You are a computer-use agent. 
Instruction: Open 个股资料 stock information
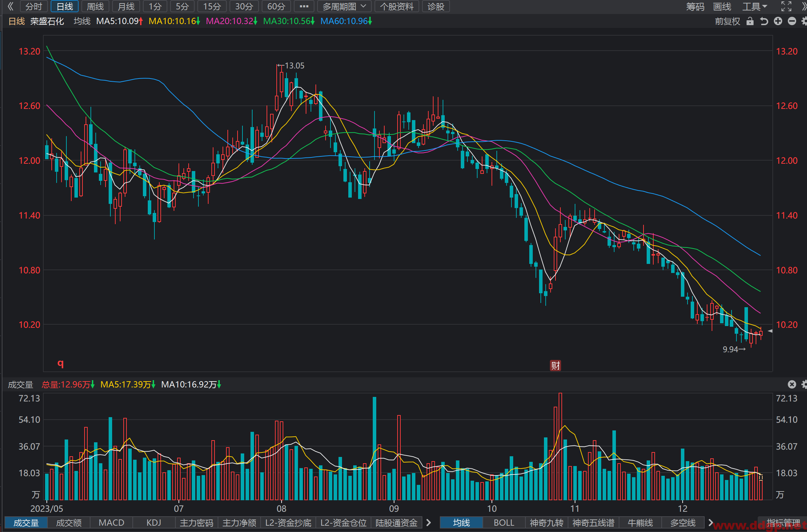[x=397, y=6]
